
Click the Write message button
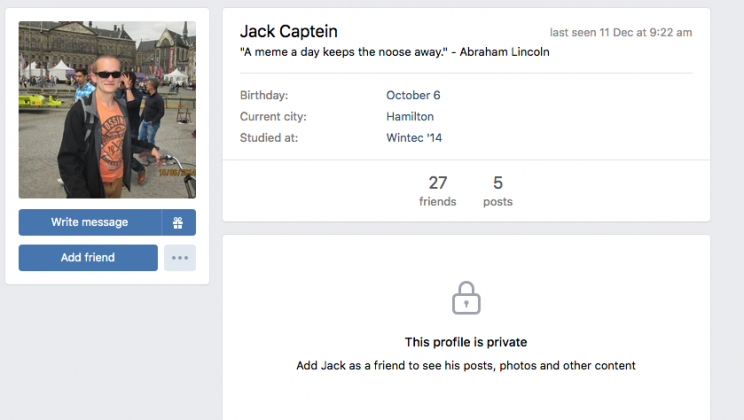[x=90, y=222]
